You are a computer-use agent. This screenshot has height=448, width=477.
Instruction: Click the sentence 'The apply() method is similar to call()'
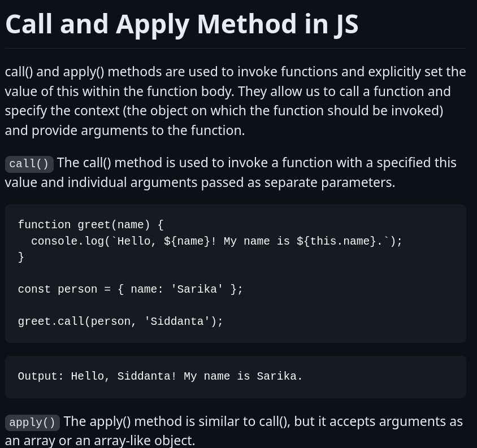pos(233,430)
